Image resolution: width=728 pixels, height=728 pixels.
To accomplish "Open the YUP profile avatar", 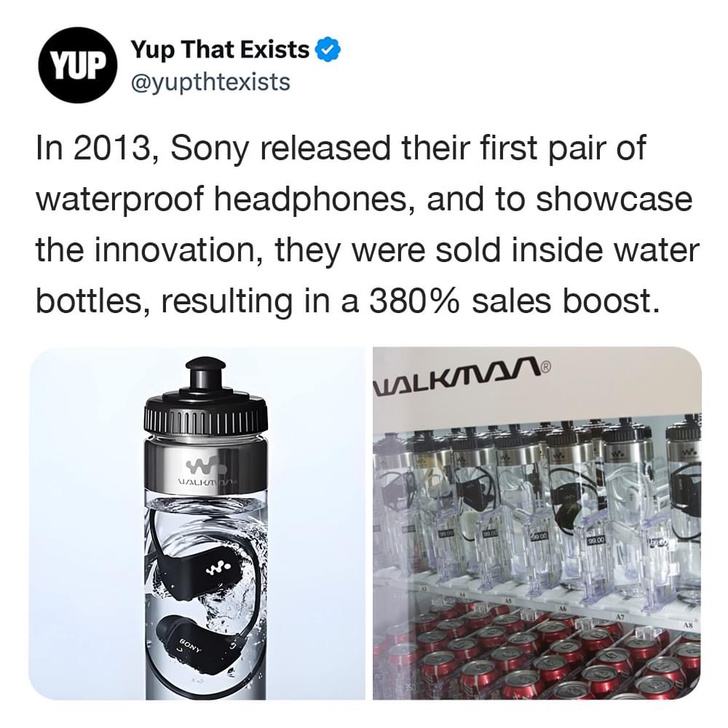I will [x=76, y=65].
